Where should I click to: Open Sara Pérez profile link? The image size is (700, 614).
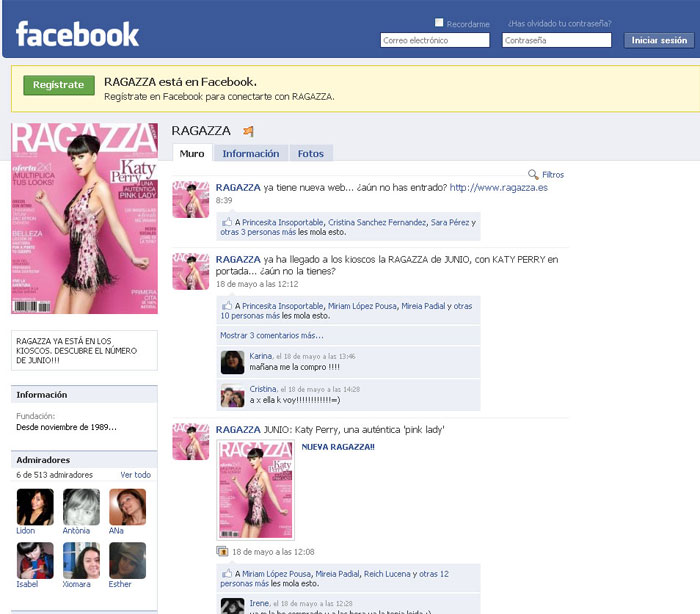(x=450, y=222)
